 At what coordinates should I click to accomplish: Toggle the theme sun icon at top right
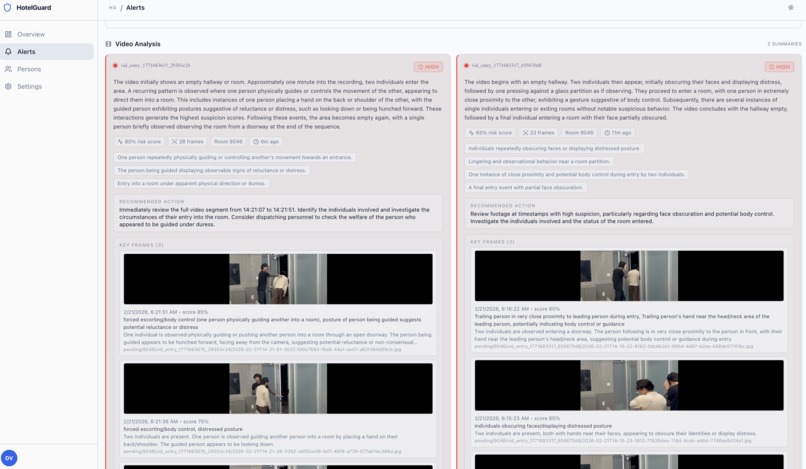pos(791,8)
